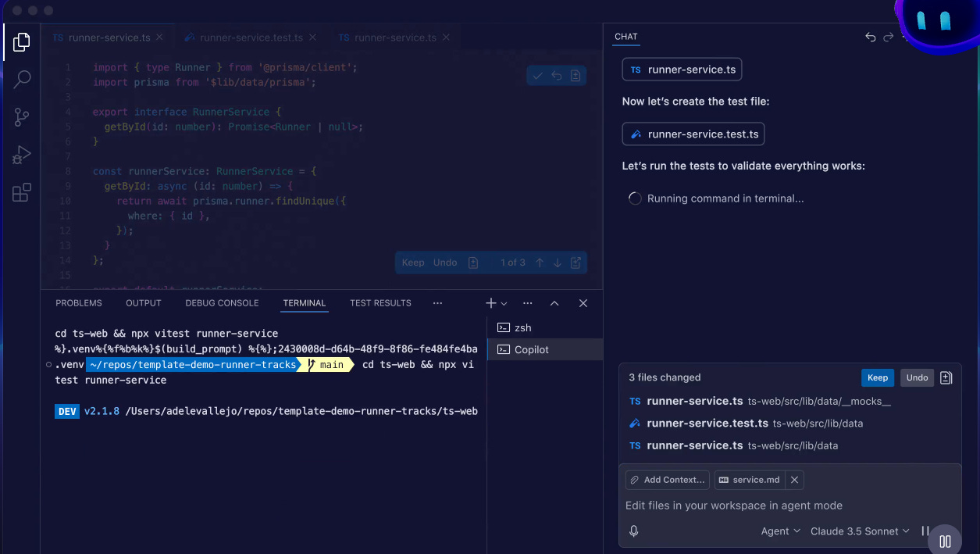Open the Run and Debug view
This screenshot has width=980, height=554.
(21, 154)
